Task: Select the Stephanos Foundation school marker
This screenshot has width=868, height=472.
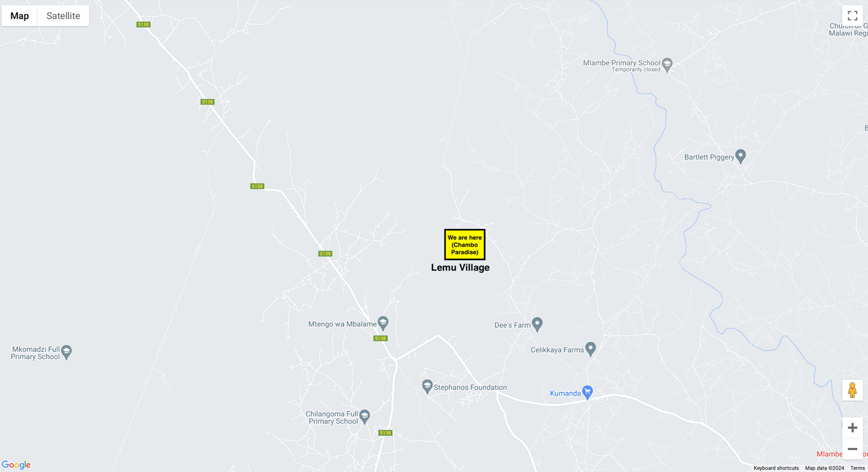Action: click(427, 386)
